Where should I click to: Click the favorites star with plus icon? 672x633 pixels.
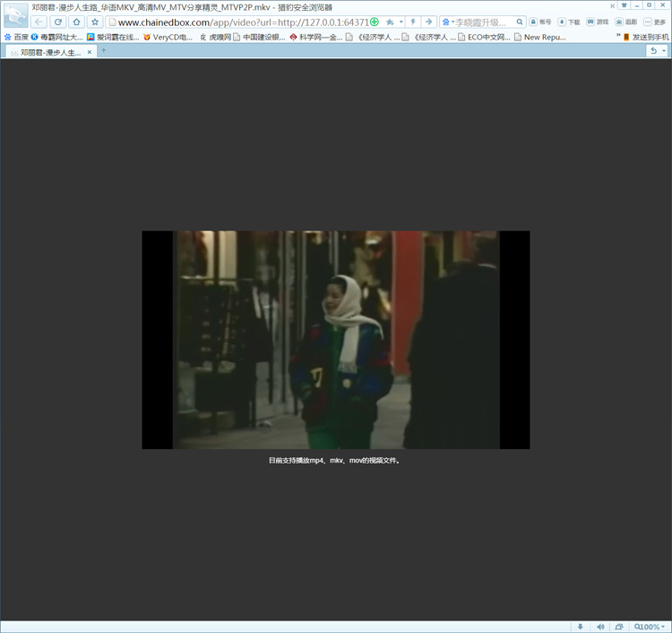pos(390,22)
